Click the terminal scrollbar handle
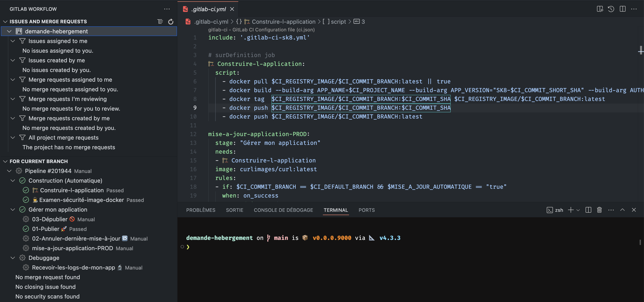Image resolution: width=644 pixels, height=302 pixels. (640, 242)
